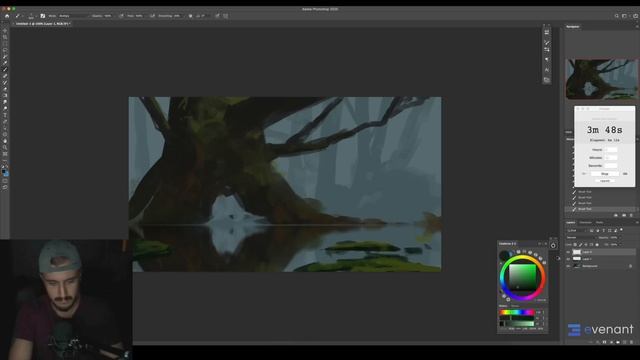This screenshot has width=640, height=360.
Task: Toggle the layer filtering on/off switch
Action: tap(621, 230)
